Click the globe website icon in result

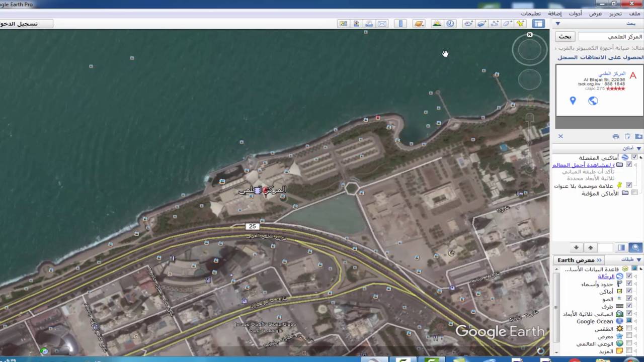[593, 101]
